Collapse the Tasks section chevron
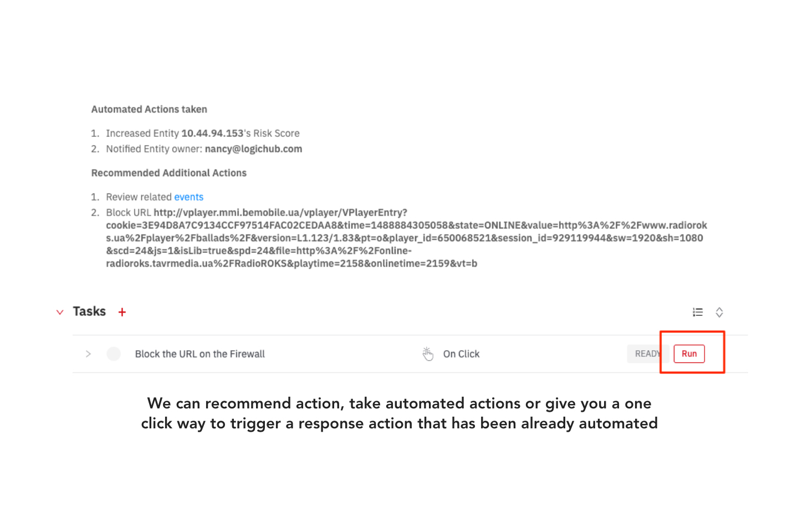 [x=60, y=312]
